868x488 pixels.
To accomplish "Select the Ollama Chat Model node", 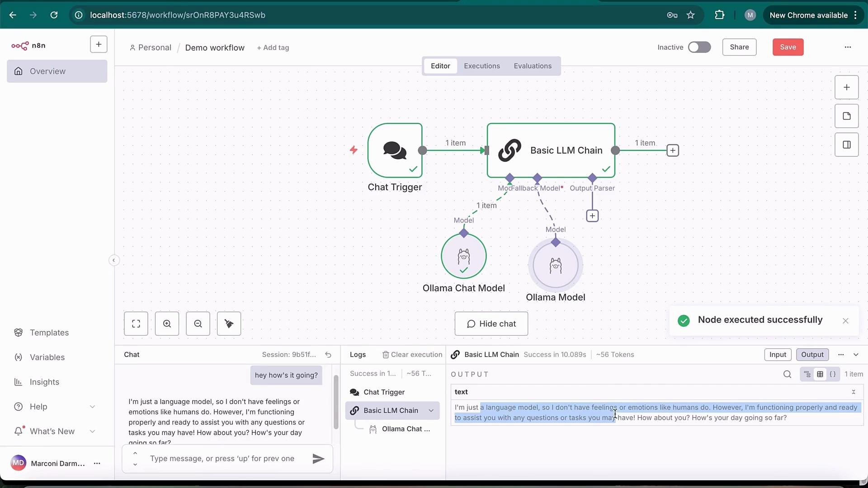I will pyautogui.click(x=463, y=256).
